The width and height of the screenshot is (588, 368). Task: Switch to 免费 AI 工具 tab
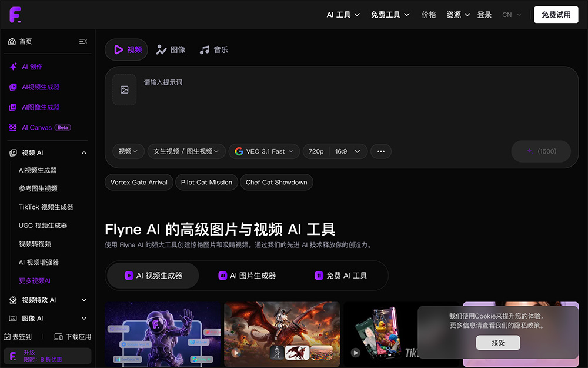coord(340,276)
